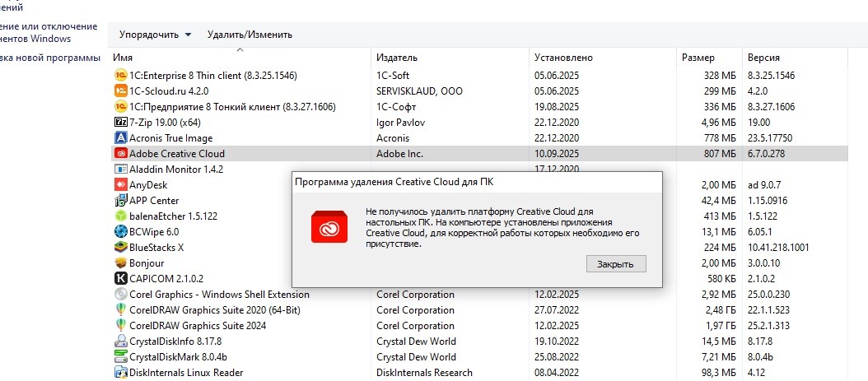Viewport: 868px width, 381px height.
Task: Click the 1C:Enterprise 8 Thin client icon
Action: [x=121, y=75]
